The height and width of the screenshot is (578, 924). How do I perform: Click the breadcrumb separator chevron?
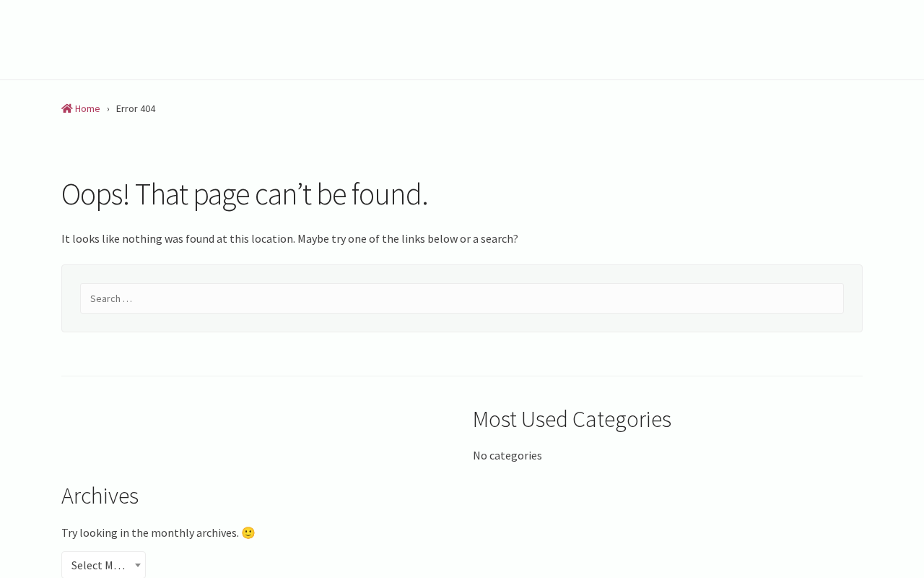coord(108,108)
